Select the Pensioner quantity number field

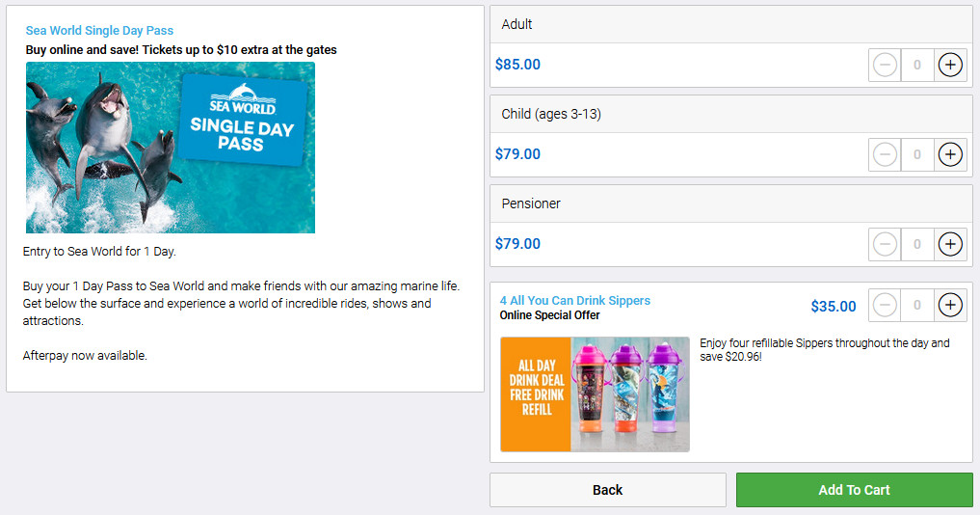[917, 244]
